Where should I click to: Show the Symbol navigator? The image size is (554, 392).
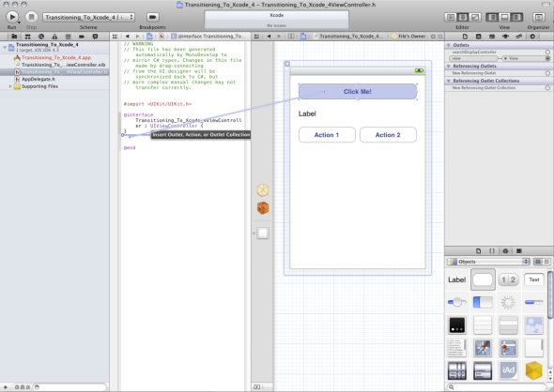[x=27, y=37]
